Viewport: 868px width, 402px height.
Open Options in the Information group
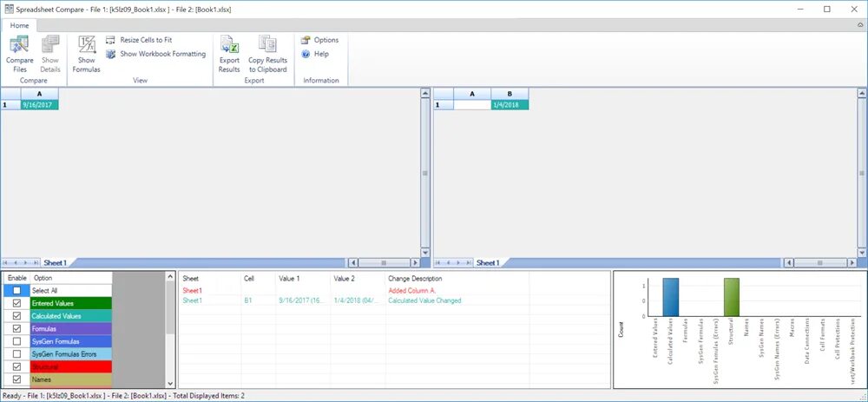coord(319,40)
